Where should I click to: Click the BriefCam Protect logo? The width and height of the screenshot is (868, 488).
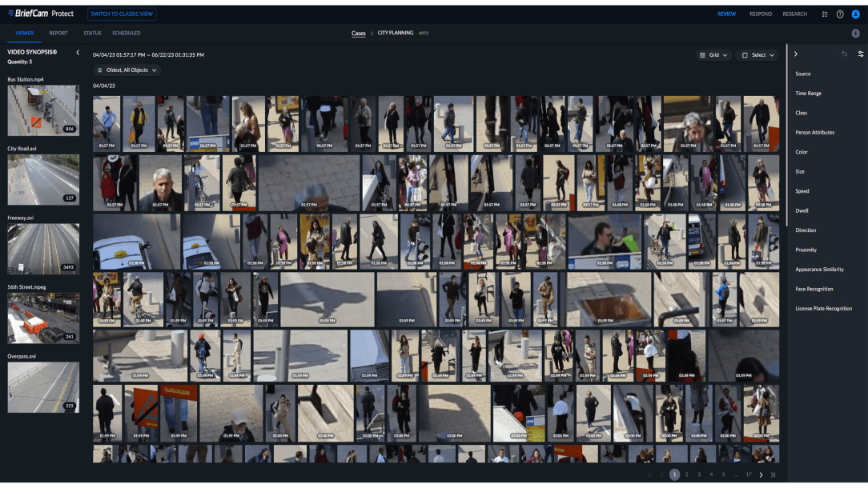click(x=40, y=14)
